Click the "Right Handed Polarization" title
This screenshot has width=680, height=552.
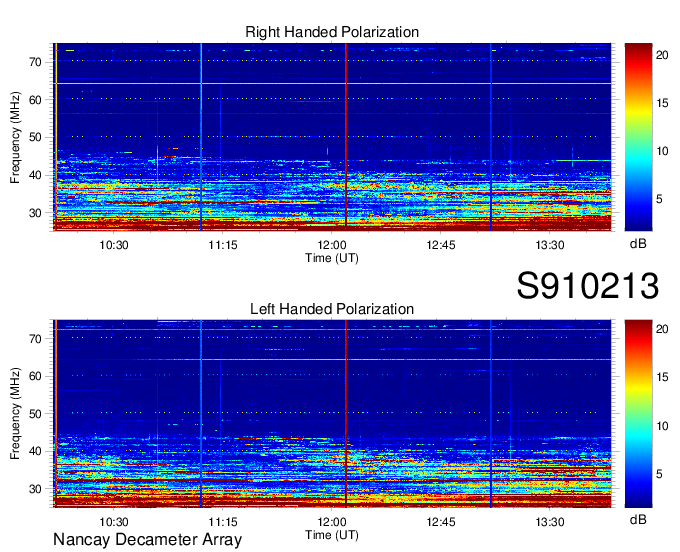point(332,32)
